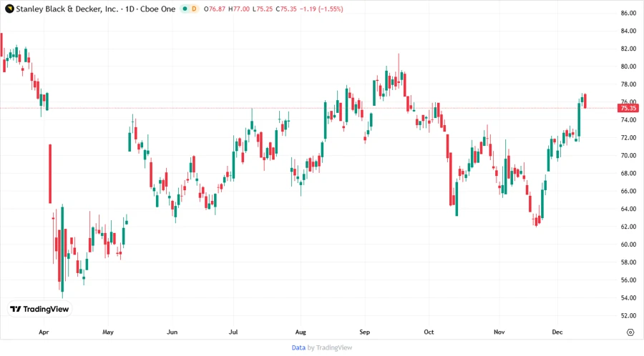Viewport: 644px width, 356px height.
Task: Click the May label on time axis
Action: tap(108, 332)
